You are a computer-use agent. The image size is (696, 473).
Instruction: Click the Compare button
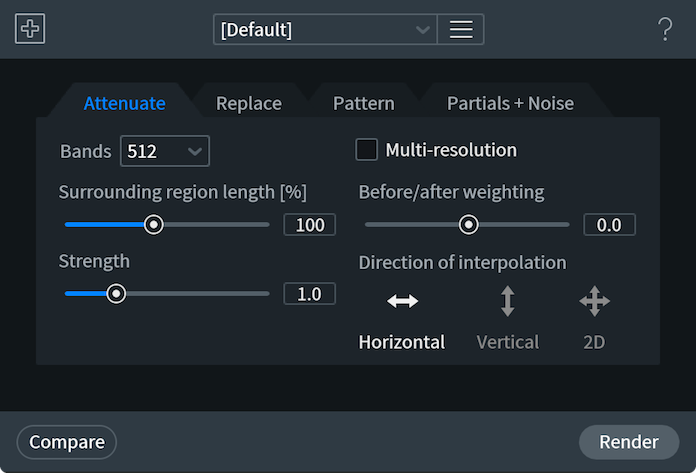67,442
